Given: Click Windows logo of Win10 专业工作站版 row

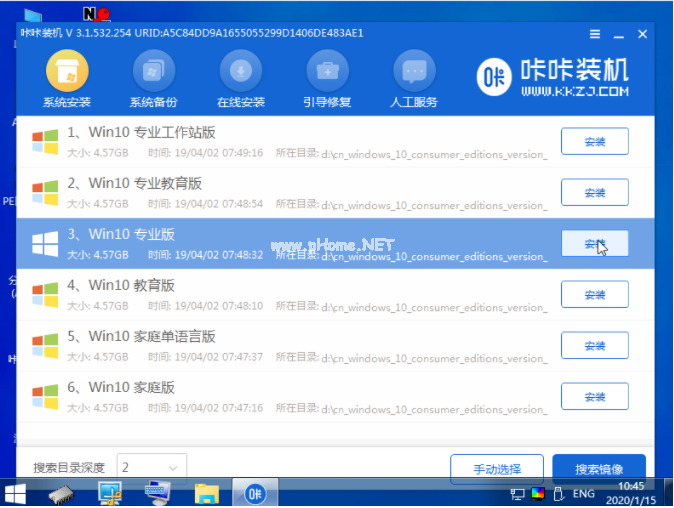Looking at the screenshot, I should tap(45, 142).
